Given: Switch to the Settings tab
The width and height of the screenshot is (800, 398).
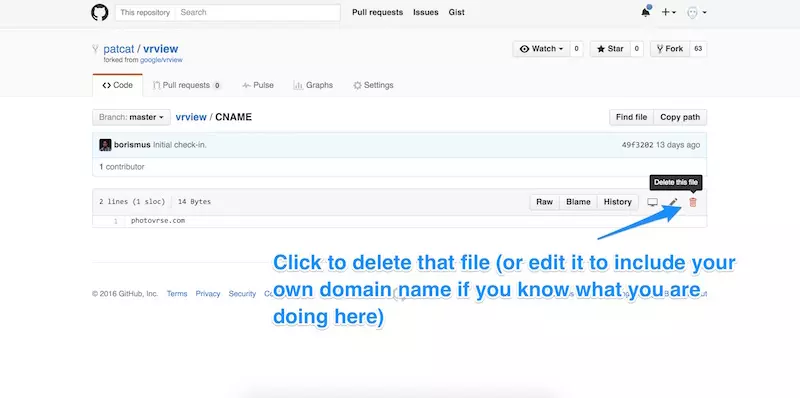Looking at the screenshot, I should tap(373, 85).
